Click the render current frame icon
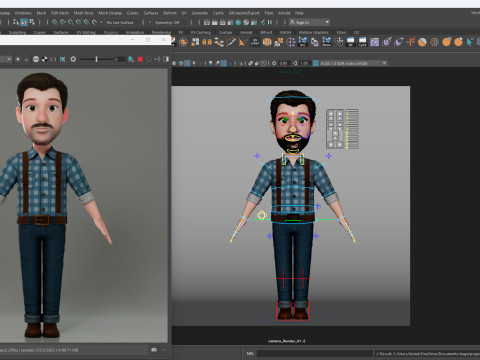The width and height of the screenshot is (480, 360). [x=215, y=22]
